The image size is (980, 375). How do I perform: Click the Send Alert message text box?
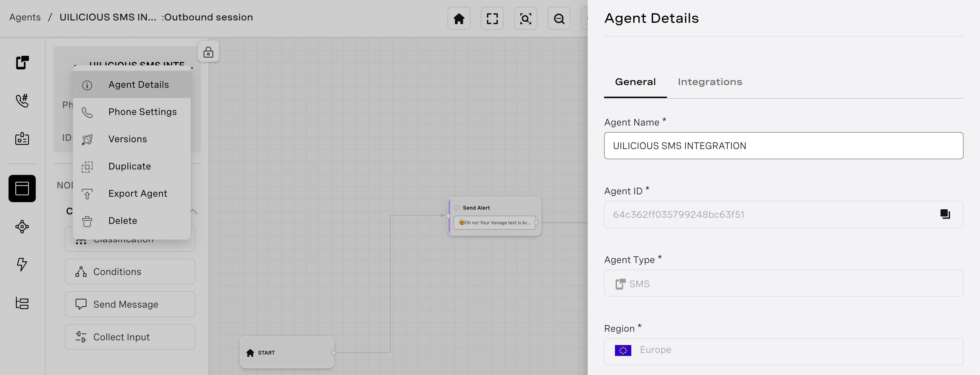pos(494,223)
